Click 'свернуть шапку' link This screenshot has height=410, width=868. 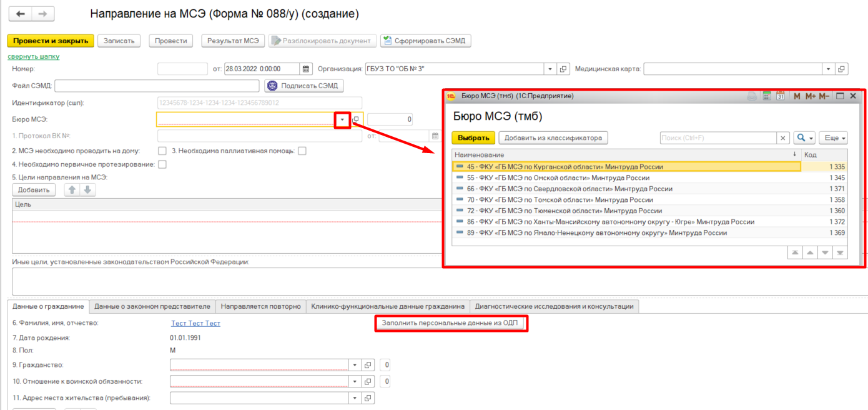coord(33,56)
